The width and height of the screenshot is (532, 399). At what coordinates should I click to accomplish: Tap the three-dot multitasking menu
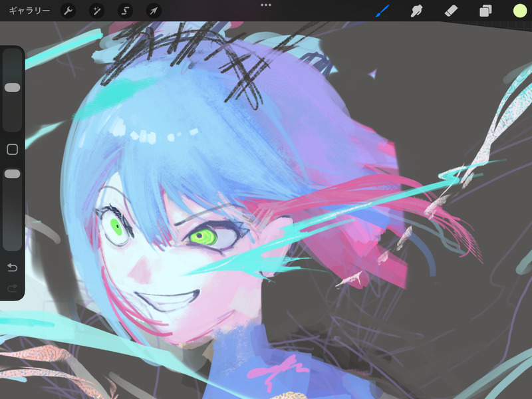coord(265,5)
